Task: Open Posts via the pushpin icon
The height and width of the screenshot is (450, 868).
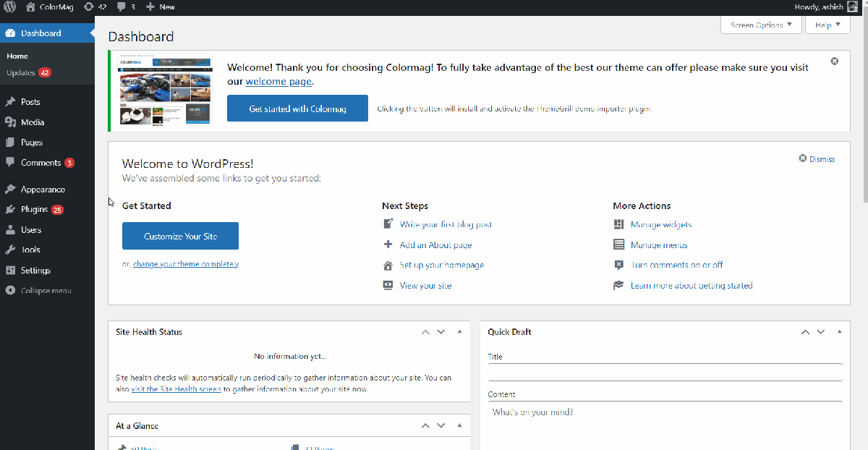Action: tap(10, 102)
